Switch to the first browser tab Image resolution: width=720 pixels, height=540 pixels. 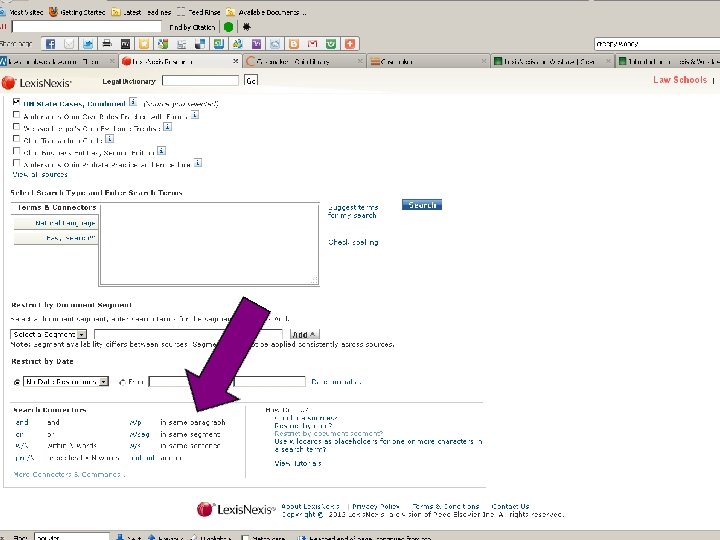pos(57,61)
